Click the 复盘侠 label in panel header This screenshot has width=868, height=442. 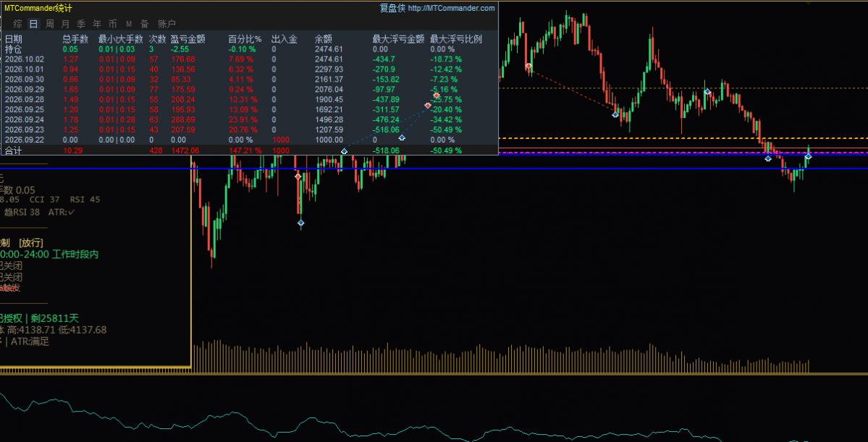392,8
